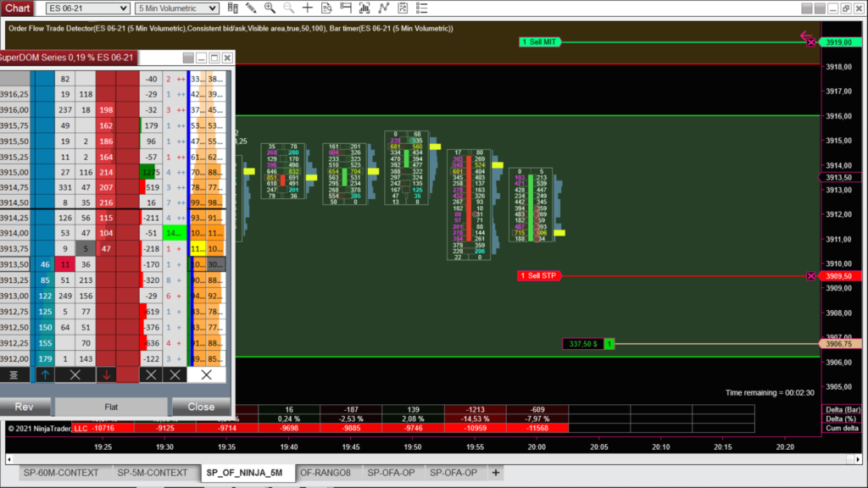Click the right arrow of horizontal scrollbar
Image resolution: width=868 pixels, height=488 pixels.
pyautogui.click(x=858, y=459)
